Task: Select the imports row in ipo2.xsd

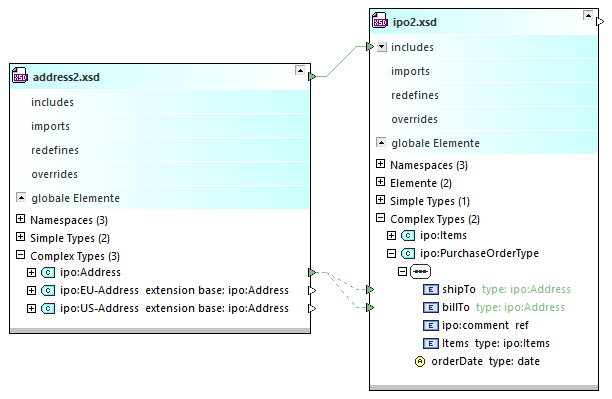Action: [x=484, y=71]
